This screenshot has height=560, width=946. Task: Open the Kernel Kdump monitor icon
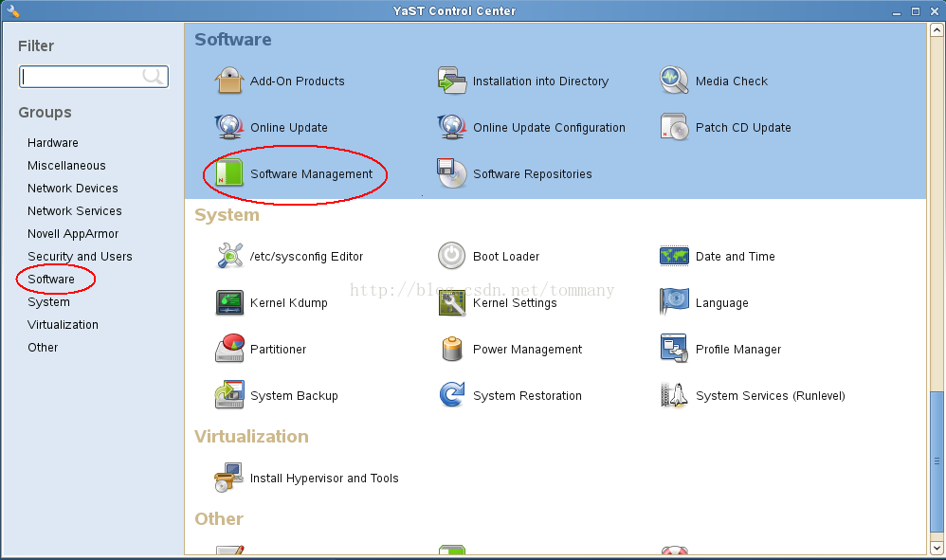point(229,302)
